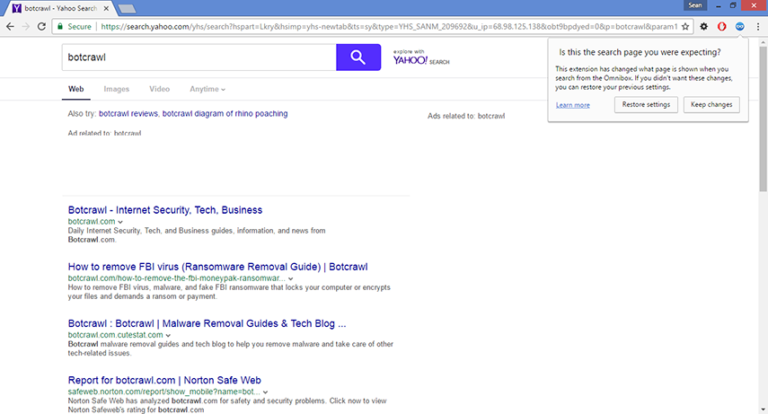Image resolution: width=768 pixels, height=414 pixels.
Task: Switch to the Video tab
Action: pos(159,89)
